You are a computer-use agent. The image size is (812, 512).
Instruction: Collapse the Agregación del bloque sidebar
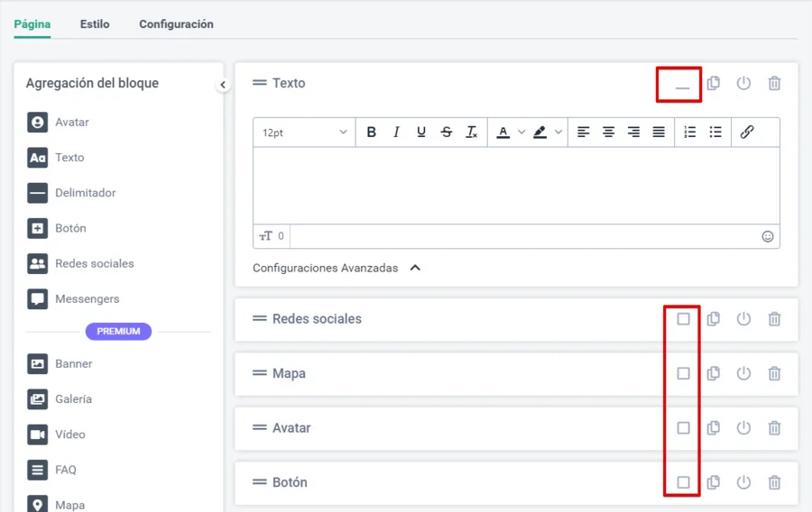coord(223,85)
